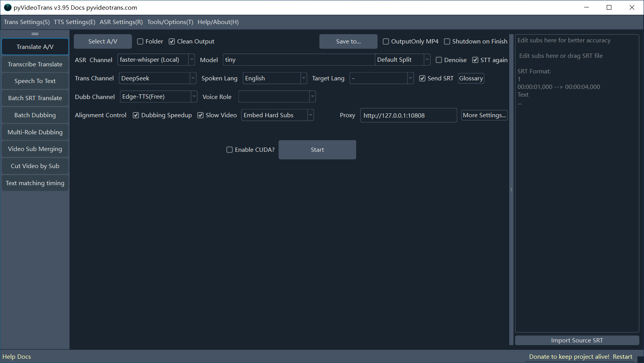644x363 pixels.
Task: Open the Video Sub Merging panel
Action: click(35, 149)
